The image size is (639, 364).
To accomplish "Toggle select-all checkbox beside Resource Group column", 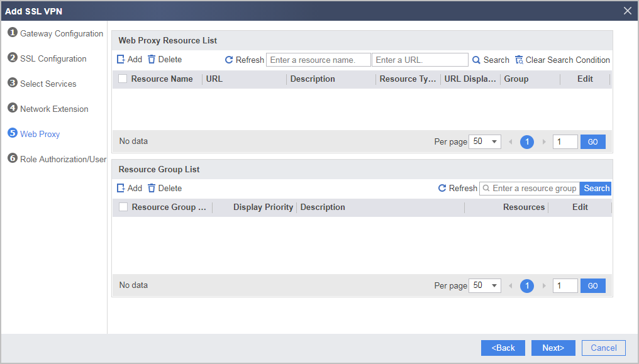I will (x=123, y=207).
